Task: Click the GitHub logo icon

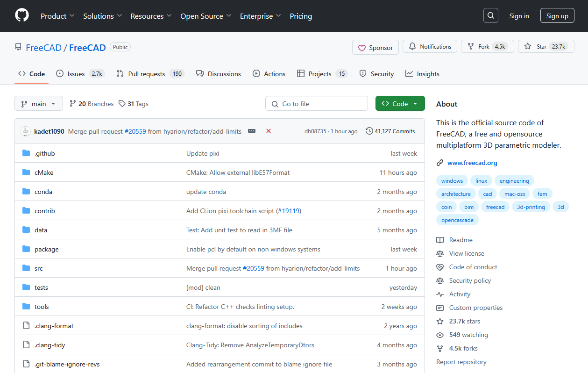Action: (x=22, y=16)
